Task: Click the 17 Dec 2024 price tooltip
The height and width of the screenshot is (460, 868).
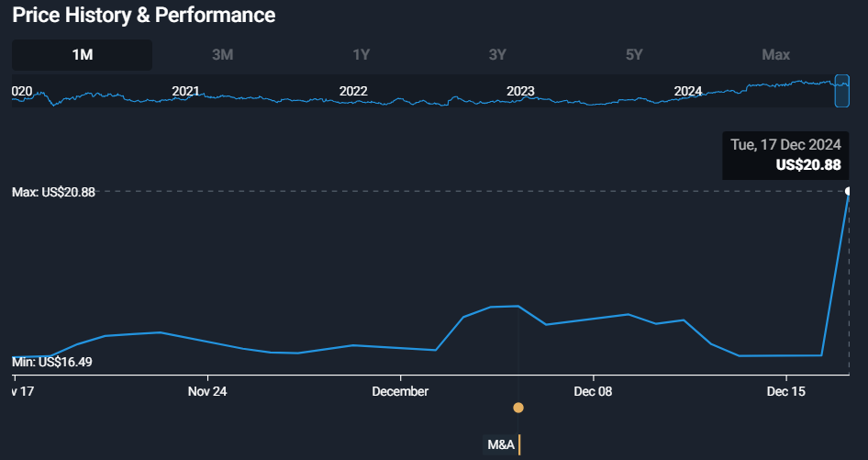Action: 785,155
